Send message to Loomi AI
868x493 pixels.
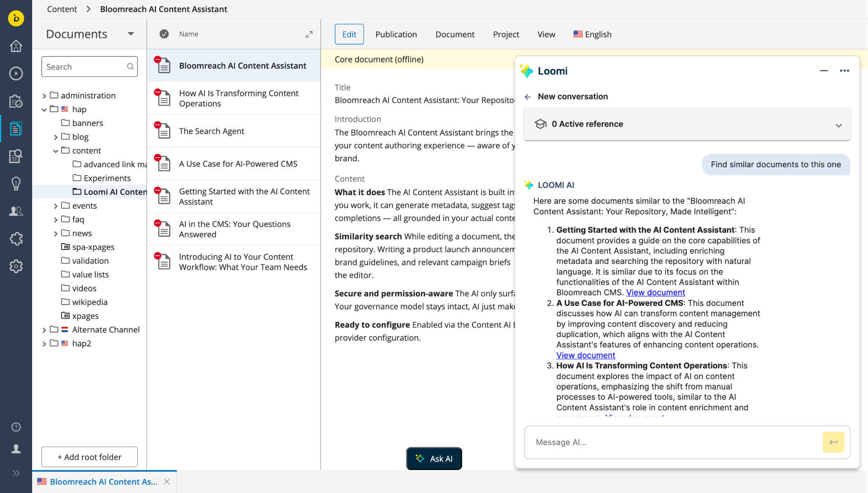(833, 442)
